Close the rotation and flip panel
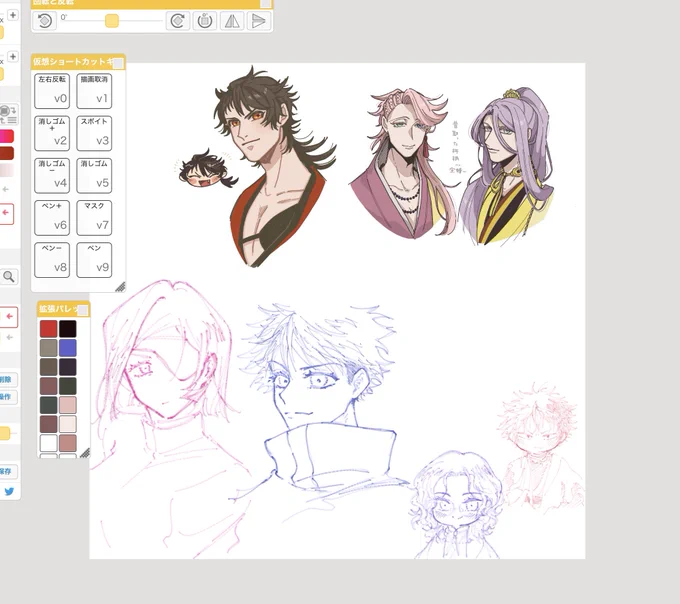 pyautogui.click(x=265, y=3)
